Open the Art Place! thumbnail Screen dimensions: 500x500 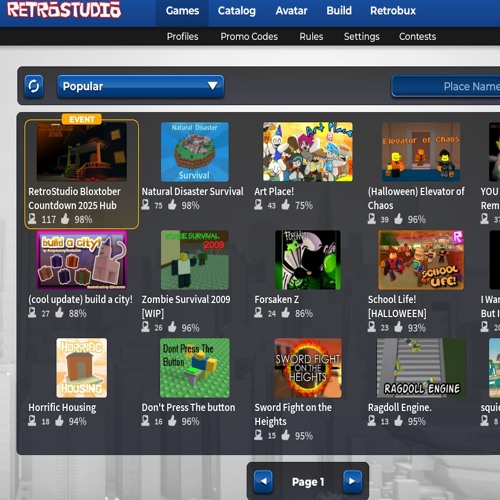pyautogui.click(x=308, y=152)
